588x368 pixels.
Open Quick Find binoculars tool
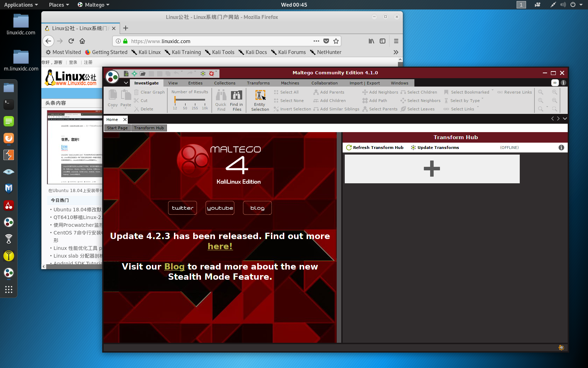pyautogui.click(x=221, y=100)
